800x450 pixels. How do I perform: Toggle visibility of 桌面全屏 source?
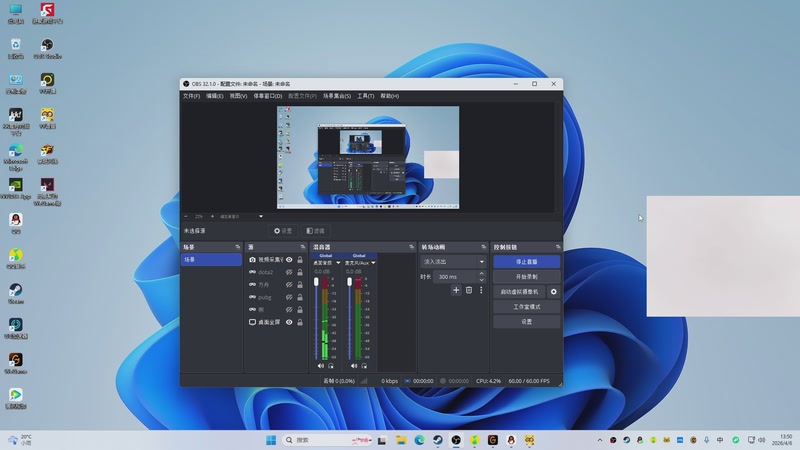coord(289,322)
